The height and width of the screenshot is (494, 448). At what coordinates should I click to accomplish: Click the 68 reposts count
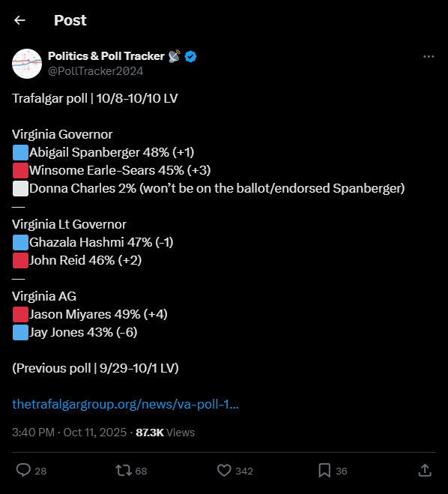141,471
